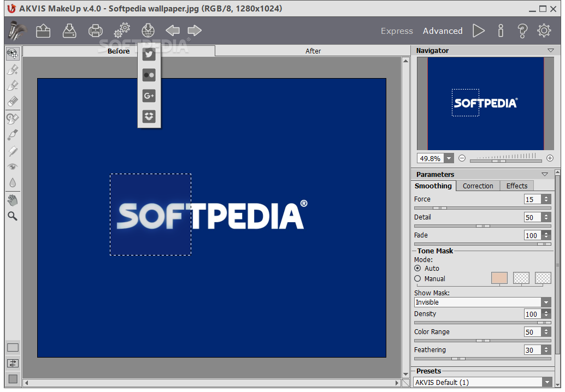Open the Smoothing tab
Image resolution: width=565 pixels, height=392 pixels.
433,186
